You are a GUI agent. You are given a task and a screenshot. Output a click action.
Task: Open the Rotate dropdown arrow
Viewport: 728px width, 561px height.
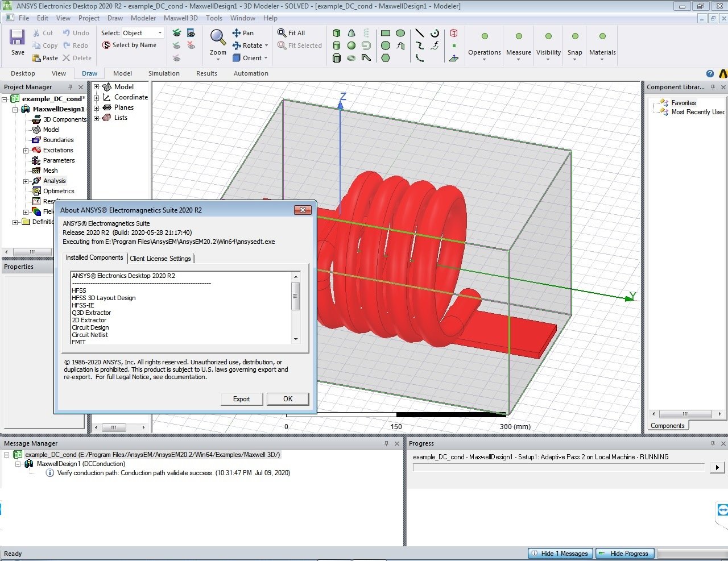pos(266,45)
